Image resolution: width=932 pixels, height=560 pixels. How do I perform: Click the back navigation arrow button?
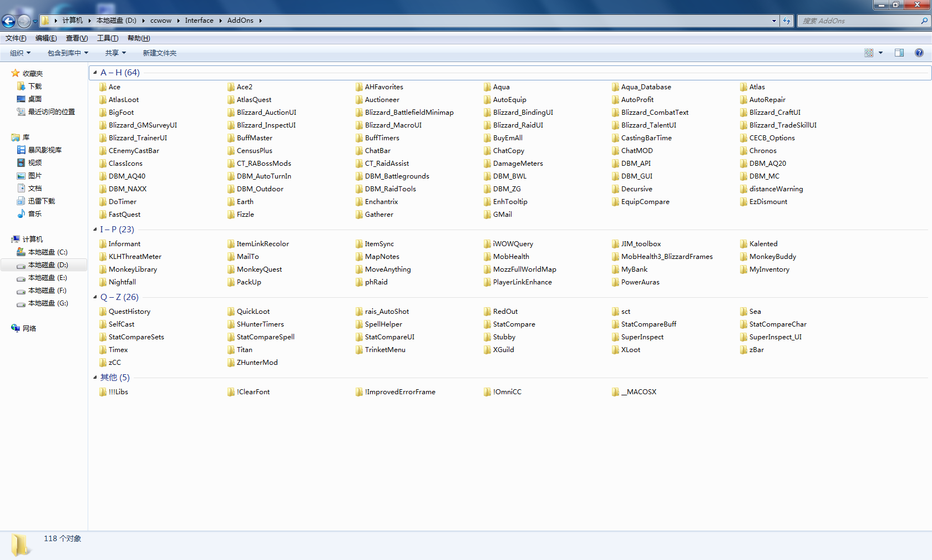click(x=9, y=21)
